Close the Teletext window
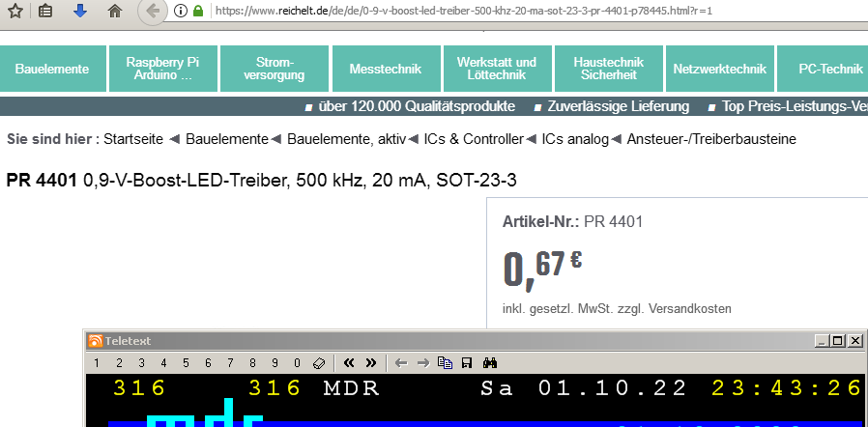The height and width of the screenshot is (427, 868). pos(855,341)
